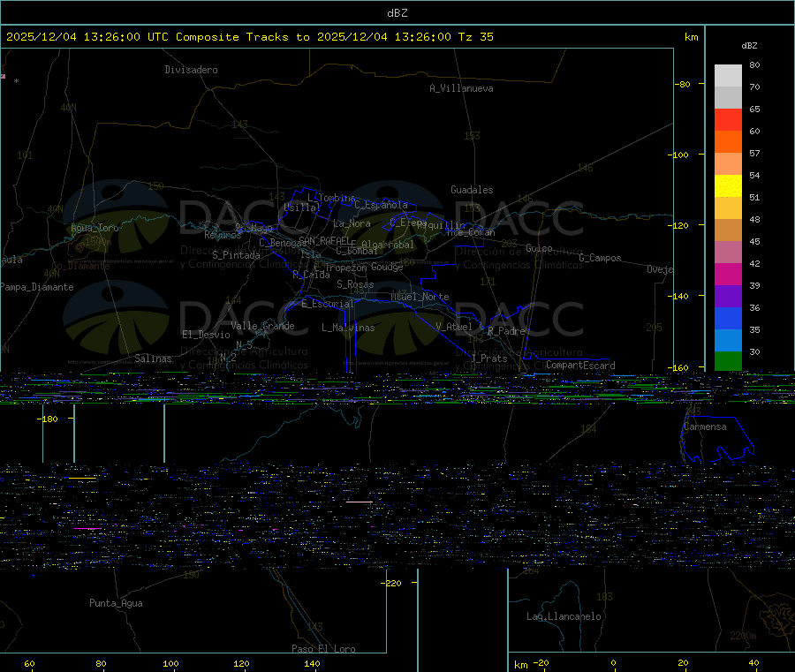Click the L_Tombina label
The image size is (795, 672).
click(331, 198)
